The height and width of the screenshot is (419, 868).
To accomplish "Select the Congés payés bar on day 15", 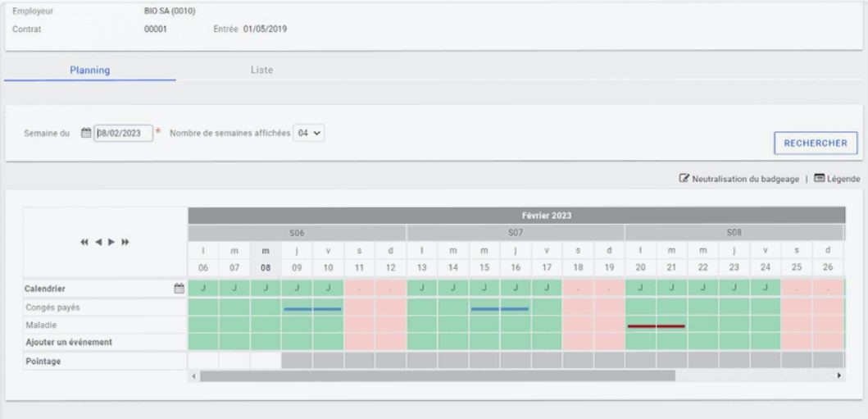I will coord(485,309).
